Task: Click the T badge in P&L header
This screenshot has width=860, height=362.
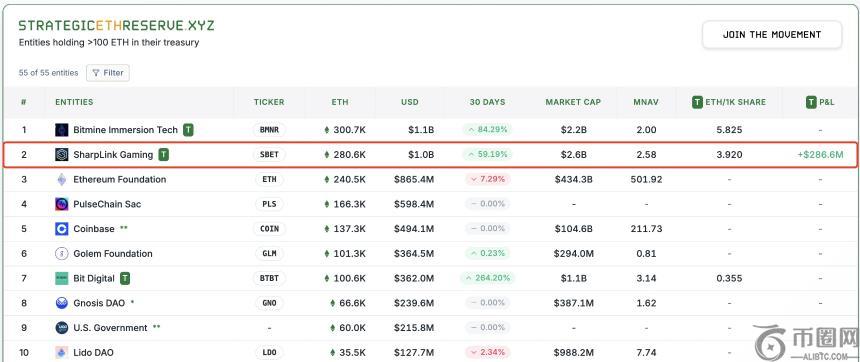Action: click(811, 102)
